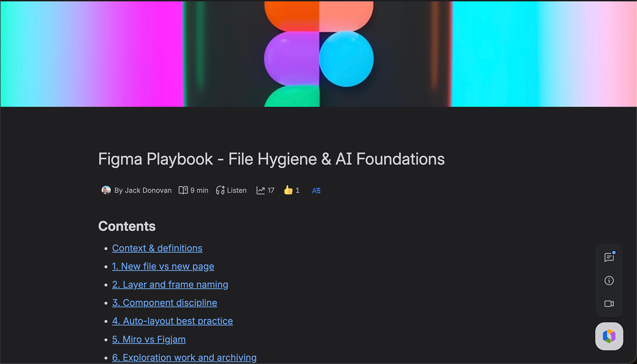Screen dimensions: 637x364
Task: Open page analytics showing 17 views
Action: click(x=265, y=190)
